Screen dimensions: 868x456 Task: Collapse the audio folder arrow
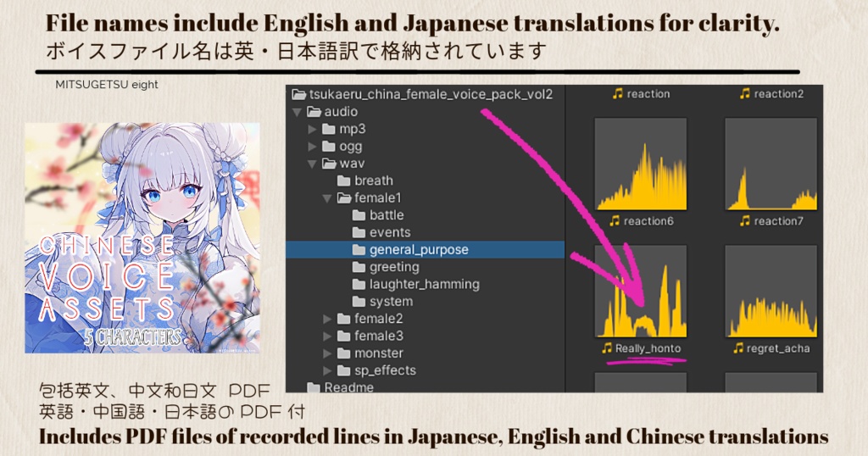(298, 112)
